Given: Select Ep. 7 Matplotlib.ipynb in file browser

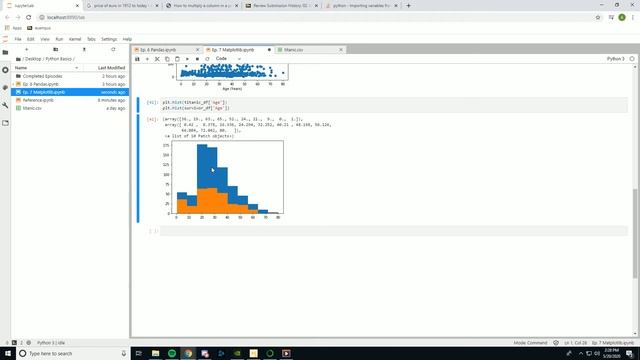Looking at the screenshot, I should pos(70,92).
